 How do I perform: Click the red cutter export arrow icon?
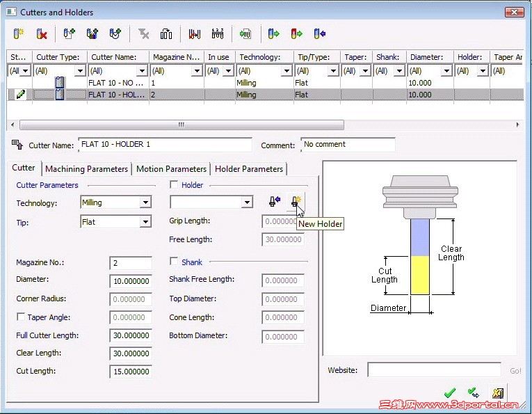click(296, 33)
